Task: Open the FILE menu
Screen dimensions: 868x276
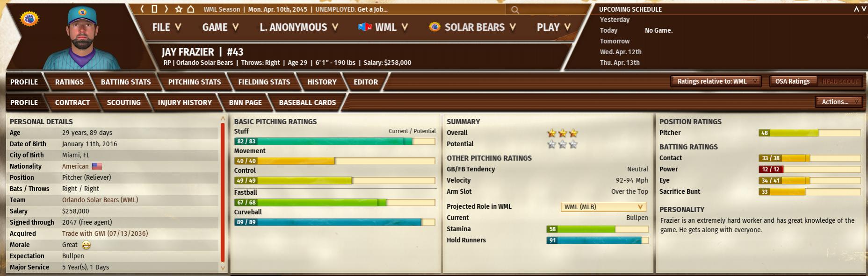Action: 166,27
